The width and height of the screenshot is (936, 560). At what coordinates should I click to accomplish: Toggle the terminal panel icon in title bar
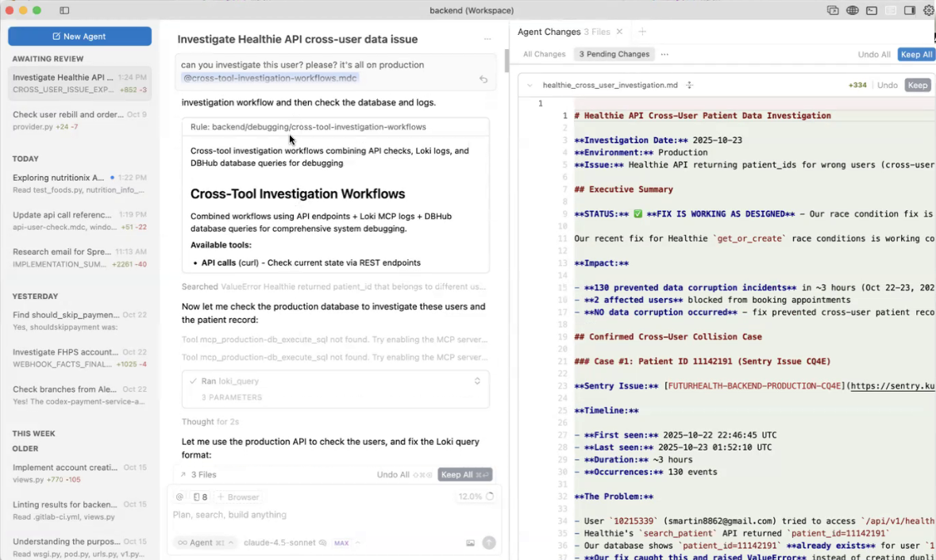(x=872, y=10)
